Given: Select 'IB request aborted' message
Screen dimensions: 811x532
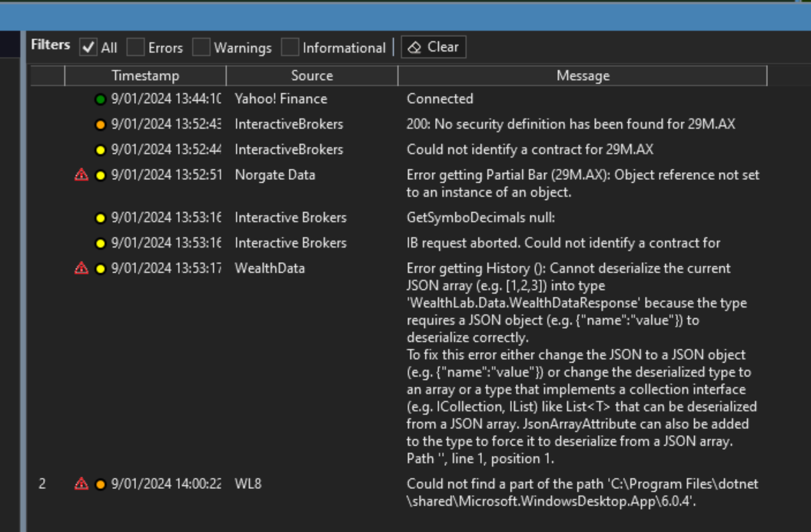Looking at the screenshot, I should point(563,243).
